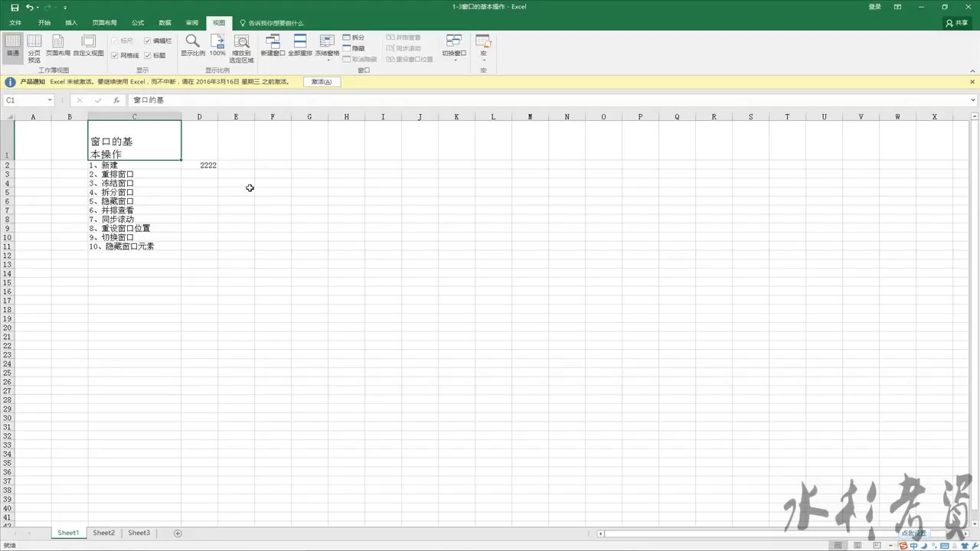Select cell containing 2222

click(x=199, y=165)
